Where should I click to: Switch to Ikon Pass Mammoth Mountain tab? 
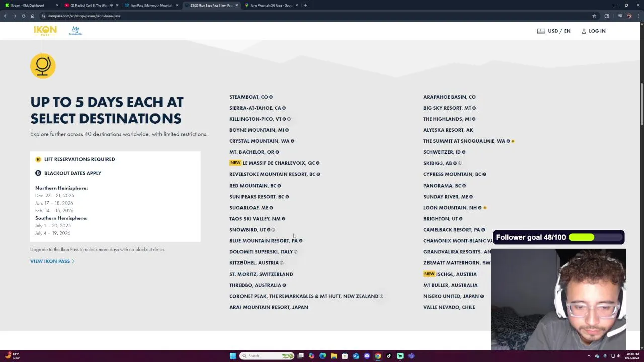click(x=151, y=5)
